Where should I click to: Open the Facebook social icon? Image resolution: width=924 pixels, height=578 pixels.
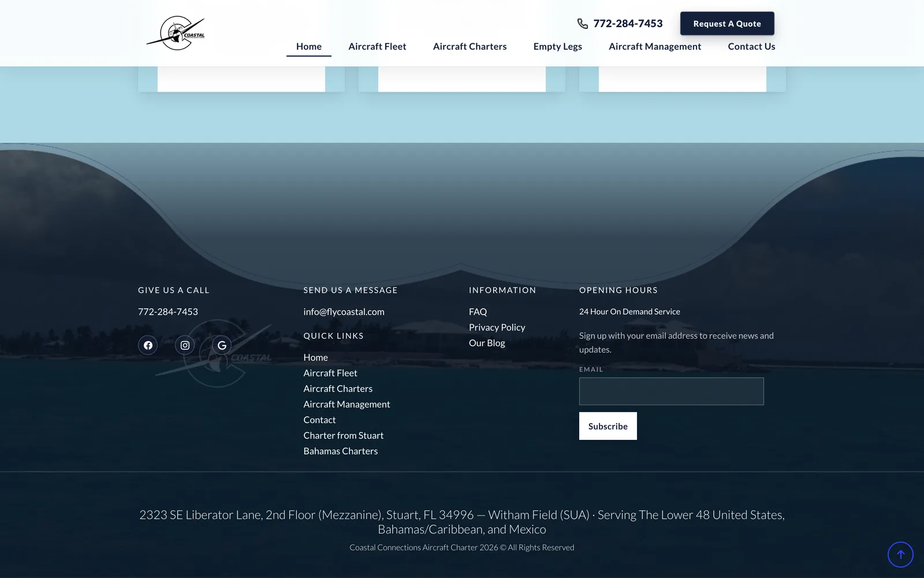(148, 345)
